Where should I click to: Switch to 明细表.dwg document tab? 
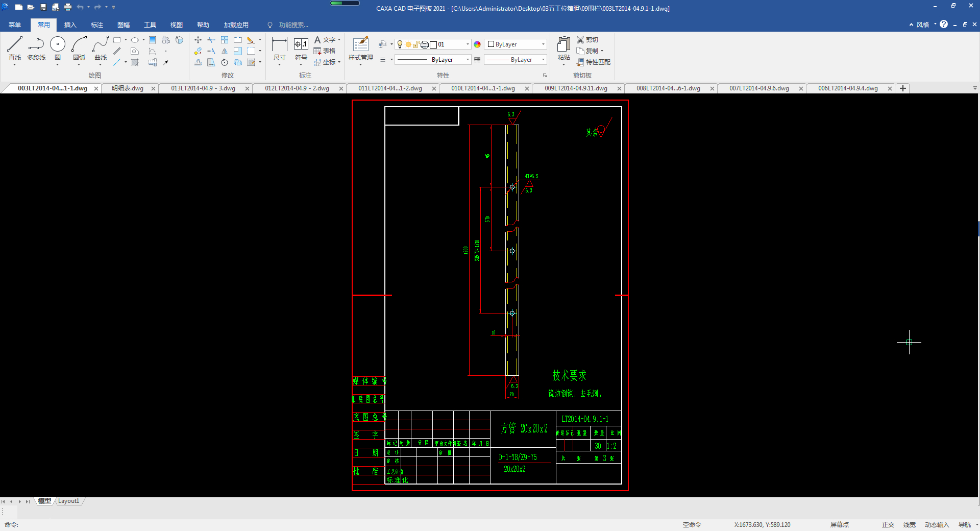(128, 88)
